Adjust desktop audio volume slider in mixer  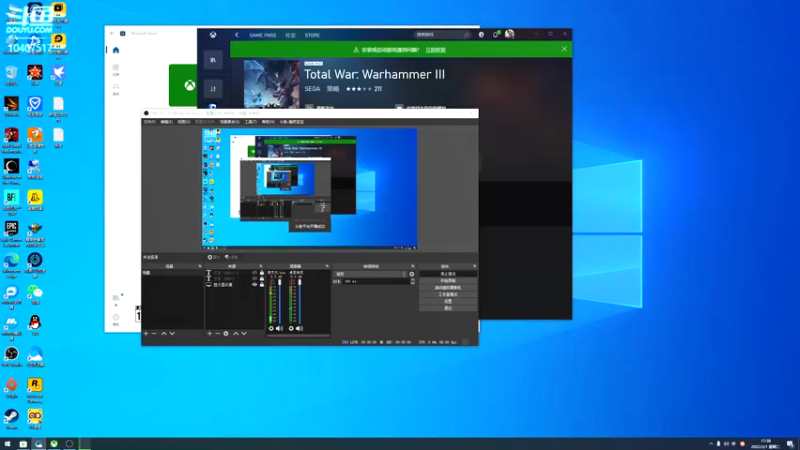[299, 301]
